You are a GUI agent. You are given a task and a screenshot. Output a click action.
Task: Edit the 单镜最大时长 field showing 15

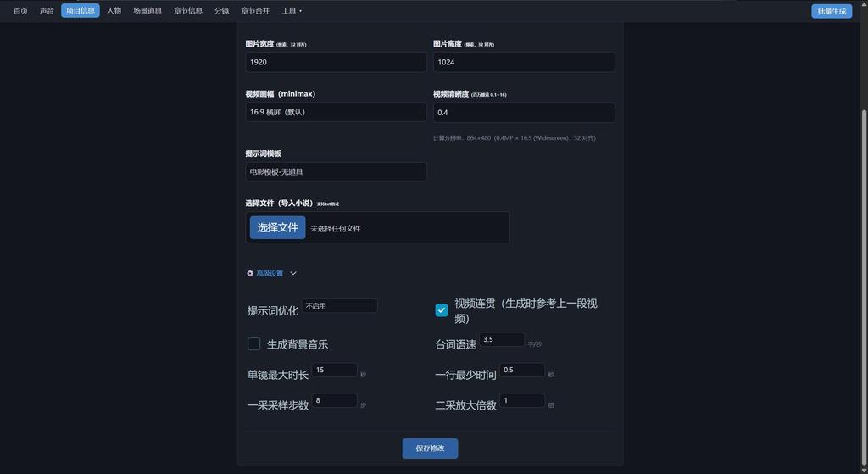point(334,370)
